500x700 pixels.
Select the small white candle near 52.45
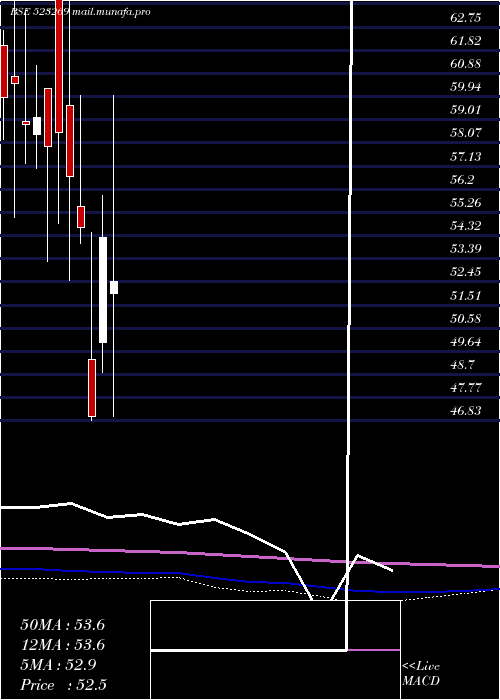click(114, 288)
